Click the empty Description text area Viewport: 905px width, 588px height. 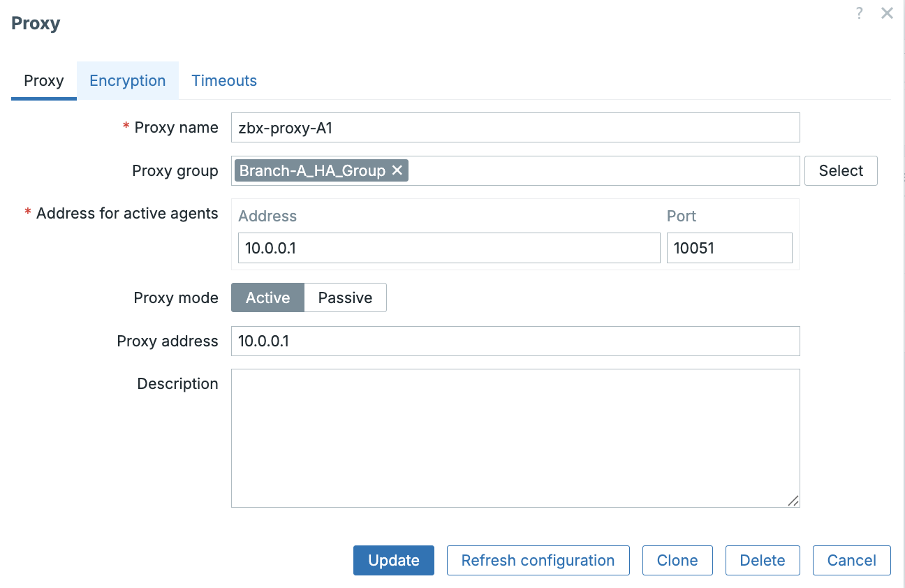[x=515, y=438]
